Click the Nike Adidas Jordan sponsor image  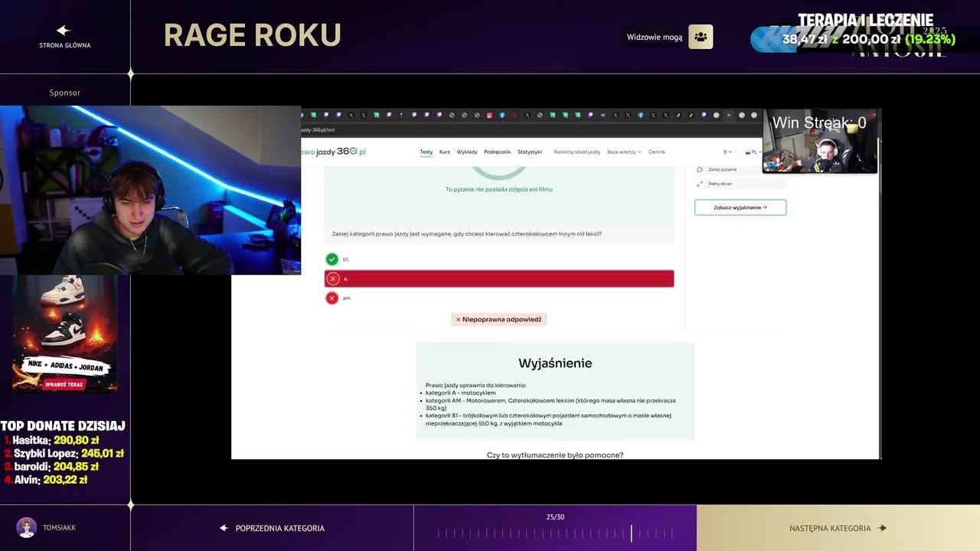(x=64, y=334)
